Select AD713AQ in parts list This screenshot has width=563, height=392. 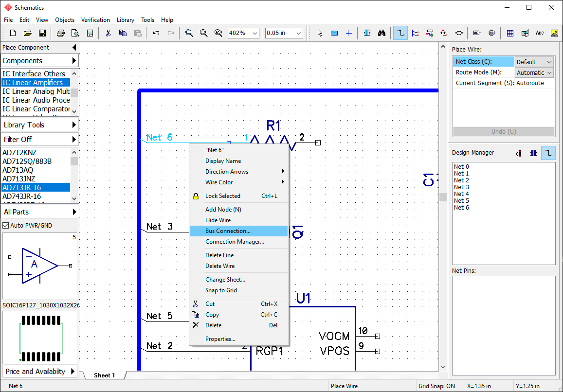coord(36,170)
